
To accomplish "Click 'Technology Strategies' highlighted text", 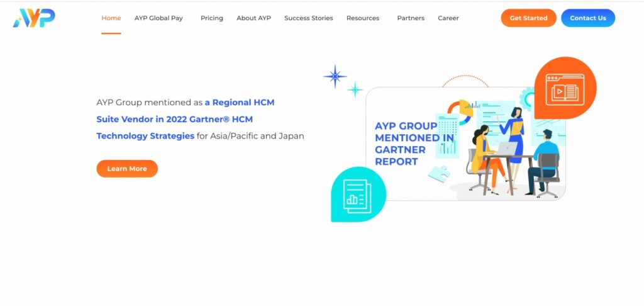I will pos(145,136).
